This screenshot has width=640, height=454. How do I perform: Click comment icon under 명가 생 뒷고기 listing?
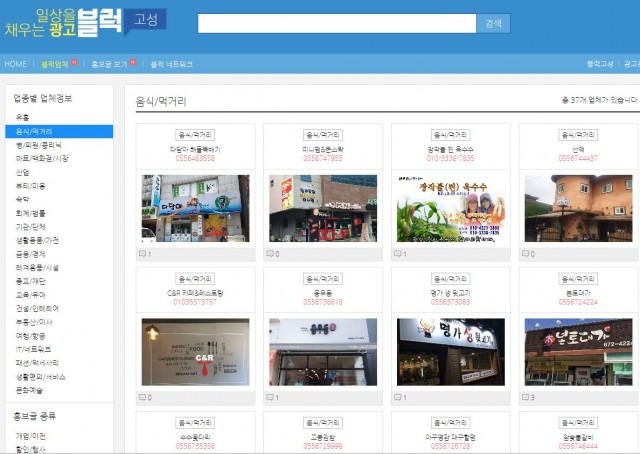pos(398,397)
